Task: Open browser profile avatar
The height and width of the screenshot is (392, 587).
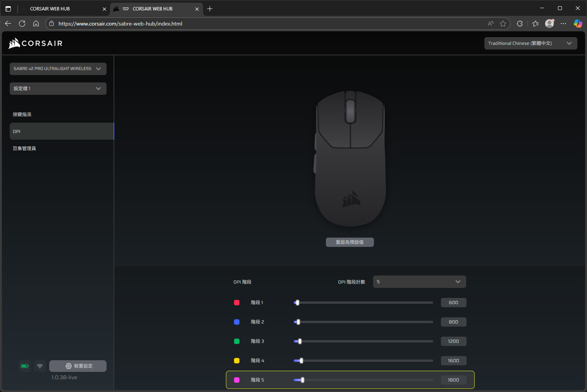Action: (x=549, y=24)
